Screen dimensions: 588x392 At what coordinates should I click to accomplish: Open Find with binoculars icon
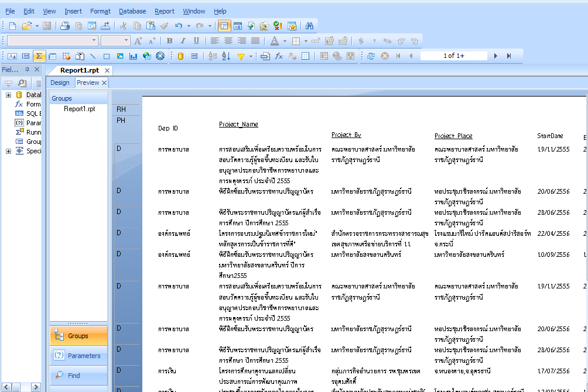click(x=309, y=26)
